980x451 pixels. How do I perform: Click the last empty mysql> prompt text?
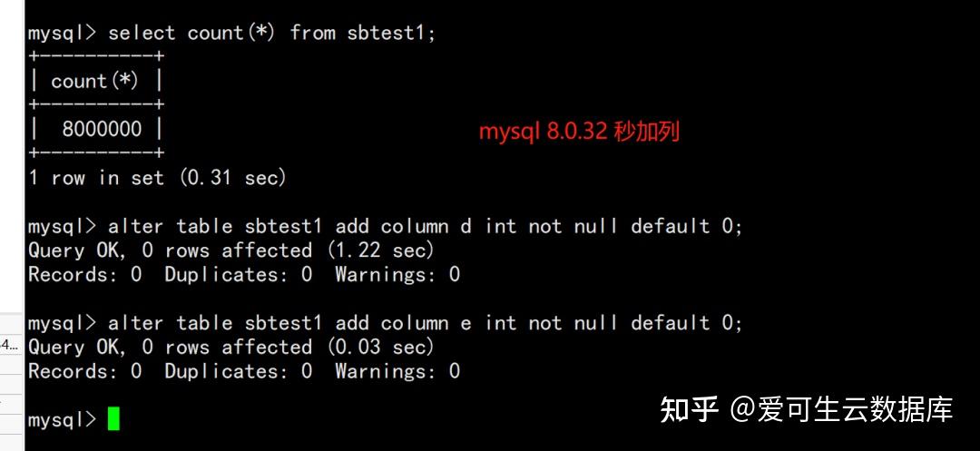click(x=62, y=420)
